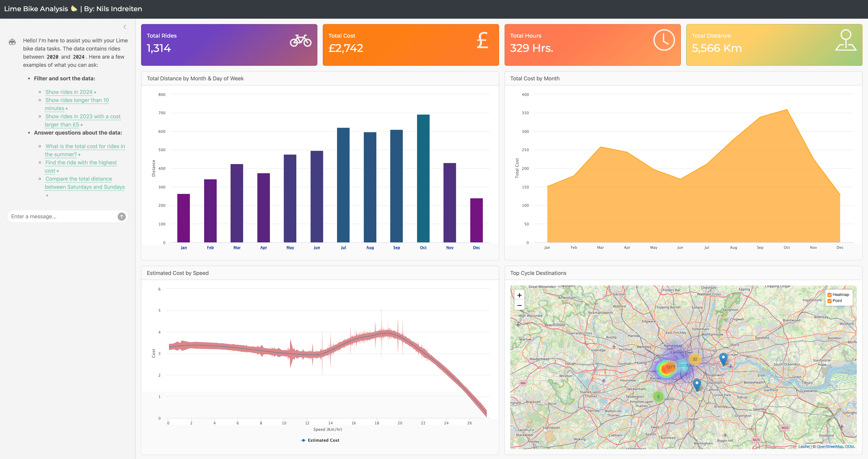868x459 pixels.
Task: Click the bicycle icon in Total Rides
Action: point(301,41)
